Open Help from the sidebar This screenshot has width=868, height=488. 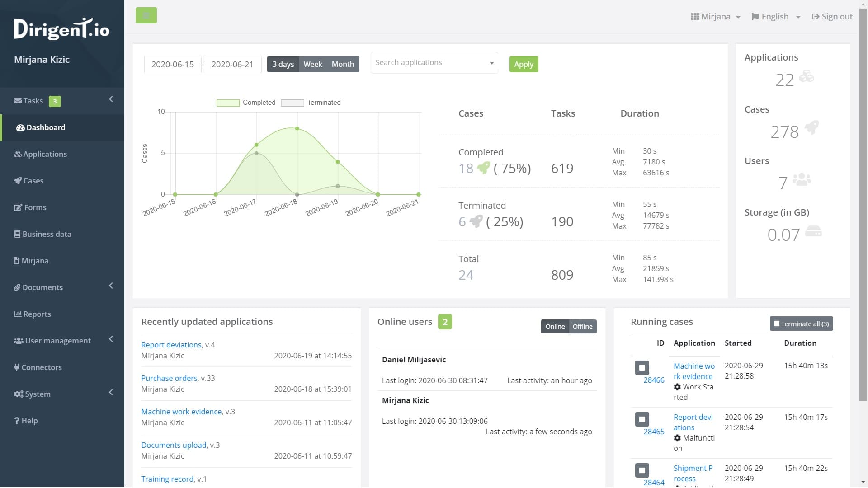pyautogui.click(x=26, y=421)
